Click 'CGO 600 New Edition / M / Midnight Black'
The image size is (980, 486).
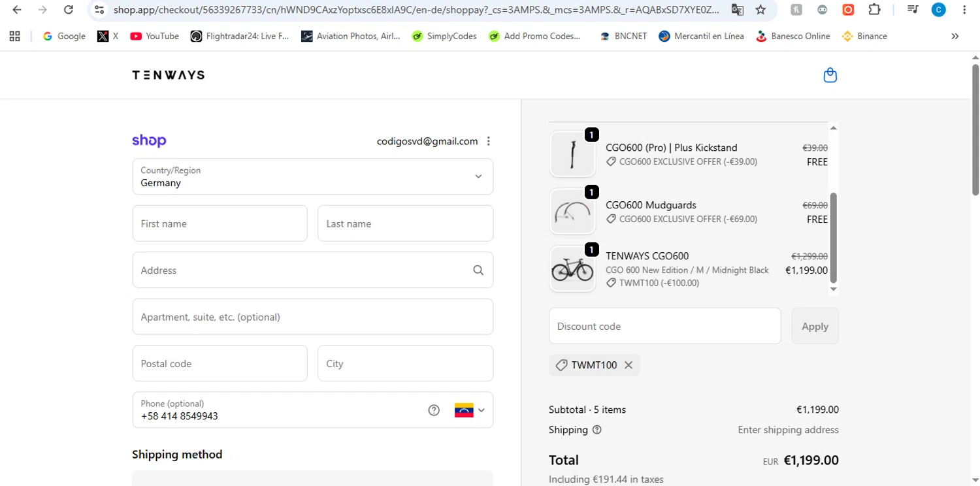click(687, 270)
